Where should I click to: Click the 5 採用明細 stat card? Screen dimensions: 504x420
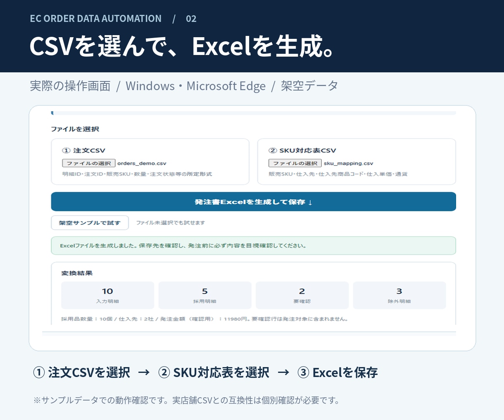[x=205, y=295]
